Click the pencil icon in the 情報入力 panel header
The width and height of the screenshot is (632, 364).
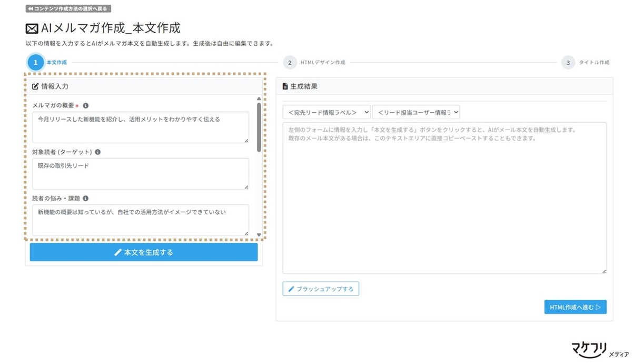[x=35, y=86]
